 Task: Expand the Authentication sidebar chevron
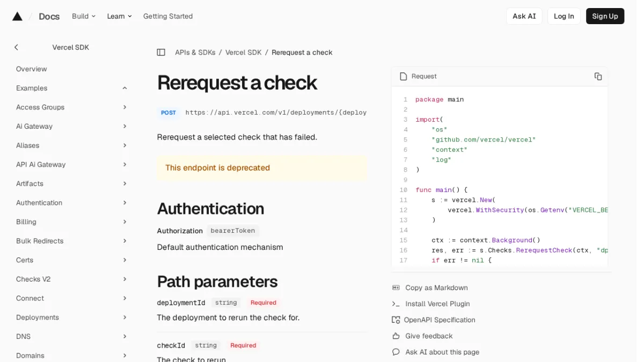[x=125, y=203]
